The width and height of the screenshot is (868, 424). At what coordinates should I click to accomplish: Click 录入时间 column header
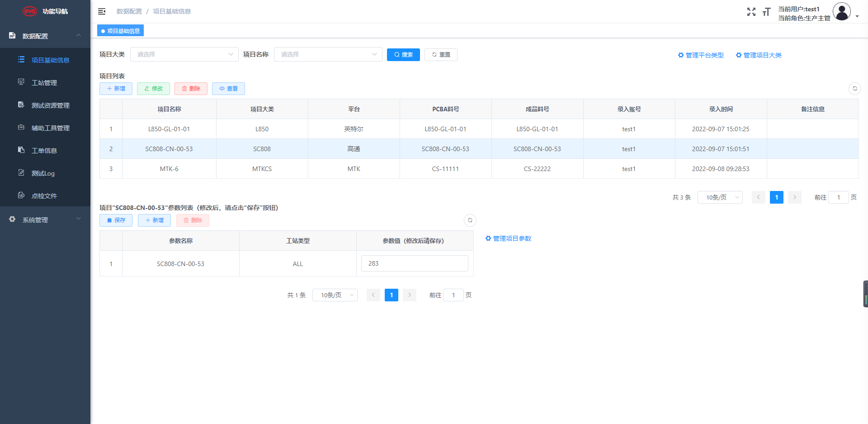click(x=721, y=109)
